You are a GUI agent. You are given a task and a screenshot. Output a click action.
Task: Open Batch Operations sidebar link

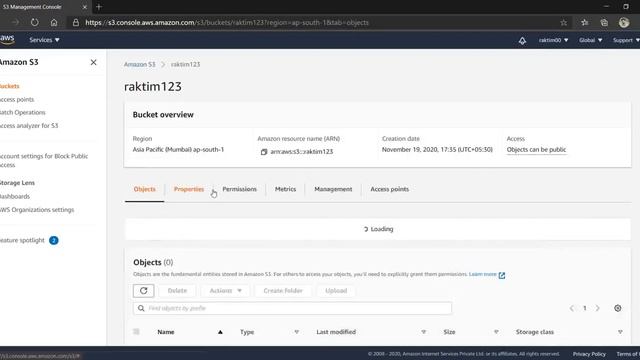point(22,113)
